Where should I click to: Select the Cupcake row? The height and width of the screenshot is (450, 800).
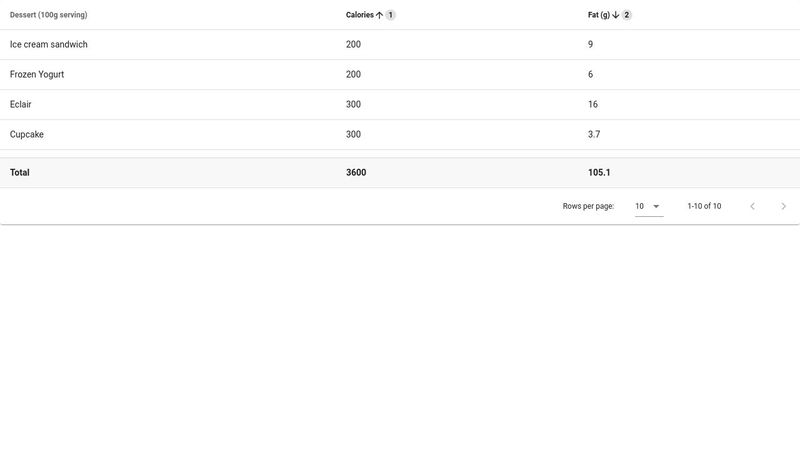400,135
